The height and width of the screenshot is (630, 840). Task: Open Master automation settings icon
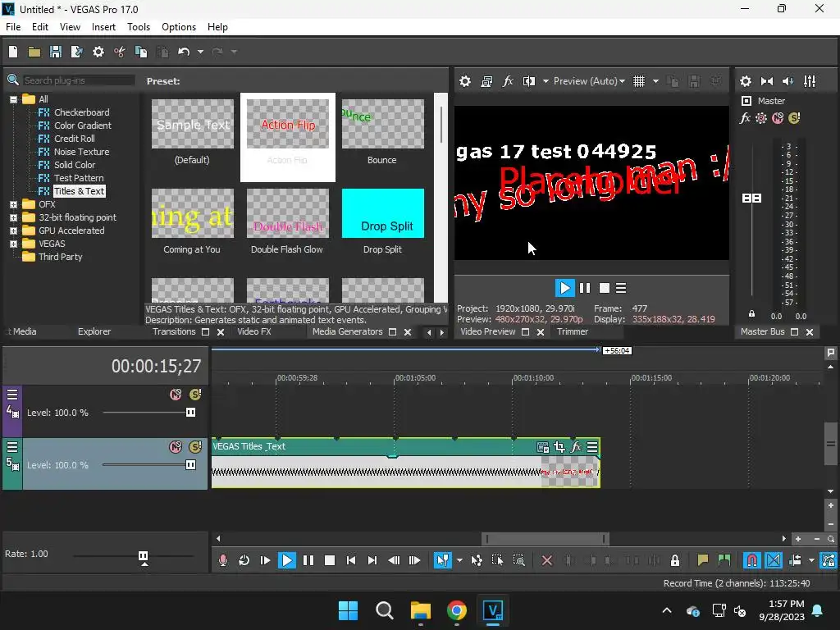tap(761, 118)
